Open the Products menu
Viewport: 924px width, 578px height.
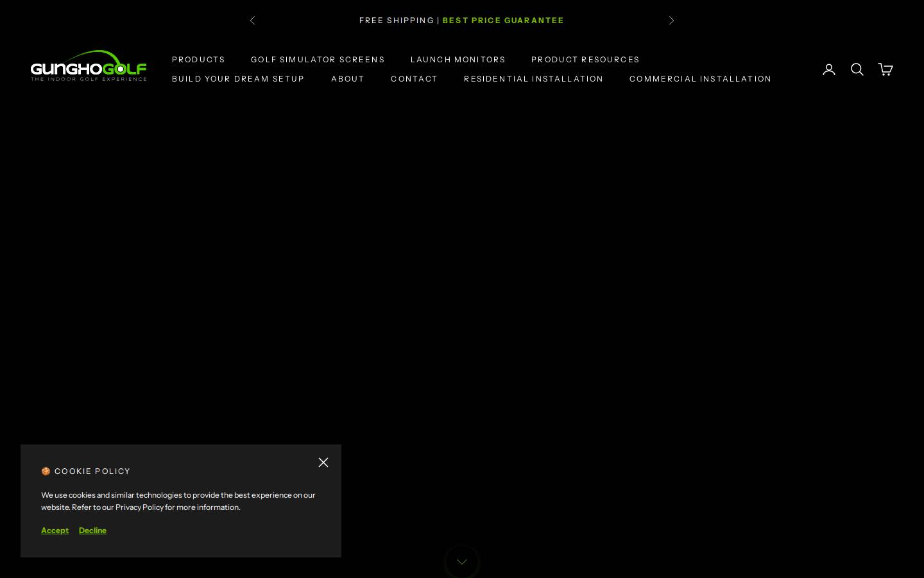[x=198, y=59]
